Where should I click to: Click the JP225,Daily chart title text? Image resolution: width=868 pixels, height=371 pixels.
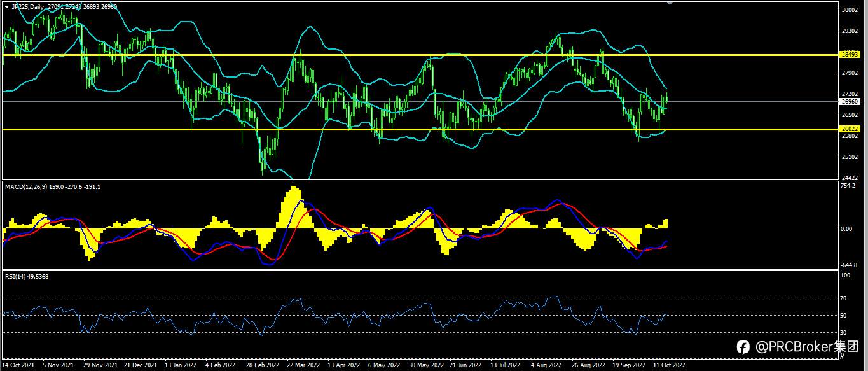tap(29, 6)
